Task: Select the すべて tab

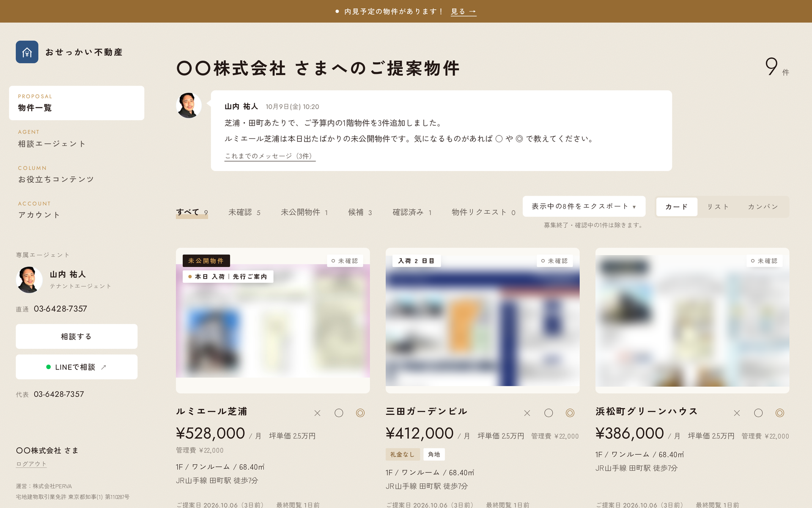Action: coord(192,213)
